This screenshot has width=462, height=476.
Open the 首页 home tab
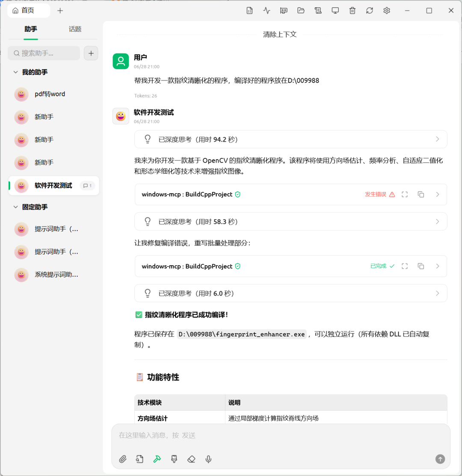click(x=29, y=11)
